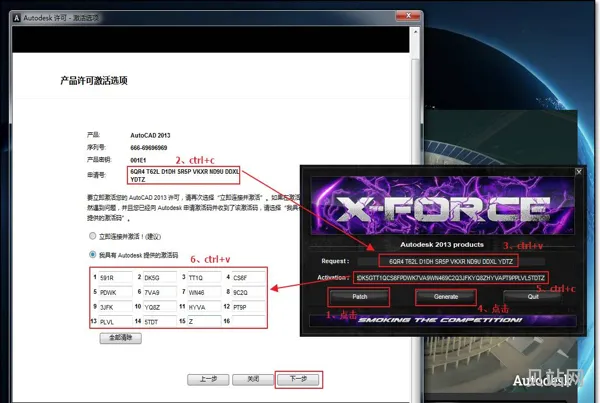
Task: Click Quit in the X-Force keygen
Action: pos(533,297)
